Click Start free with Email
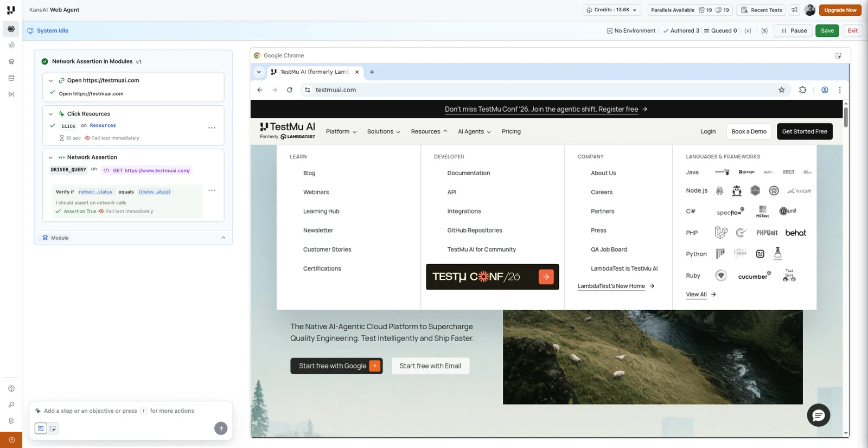 click(430, 366)
